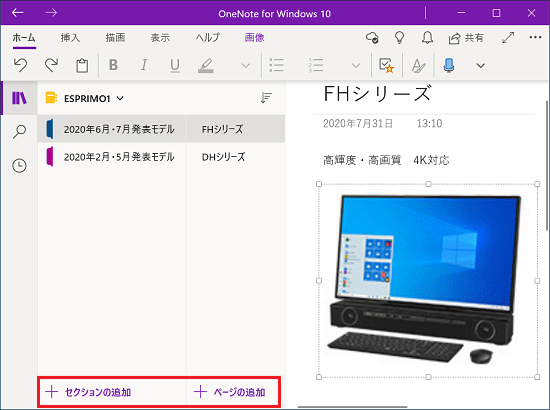Apply the text highlighter
550x410 pixels.
(206, 66)
